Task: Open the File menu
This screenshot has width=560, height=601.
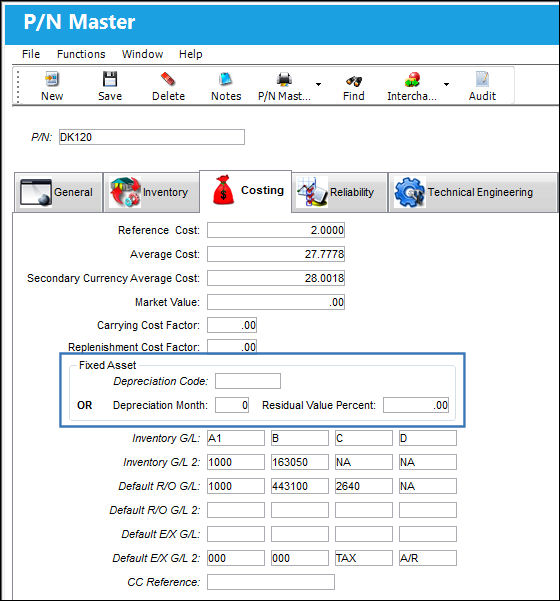Action: [31, 54]
